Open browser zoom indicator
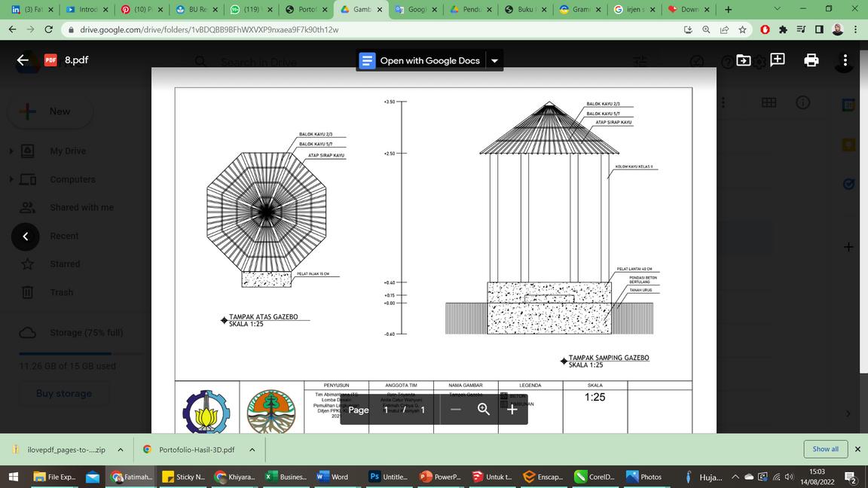The image size is (868, 488). point(706,30)
